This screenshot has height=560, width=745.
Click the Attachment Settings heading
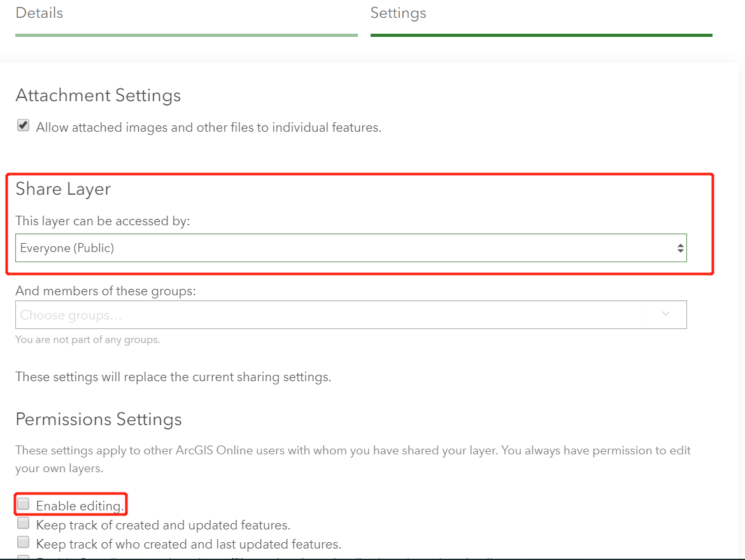click(x=98, y=95)
